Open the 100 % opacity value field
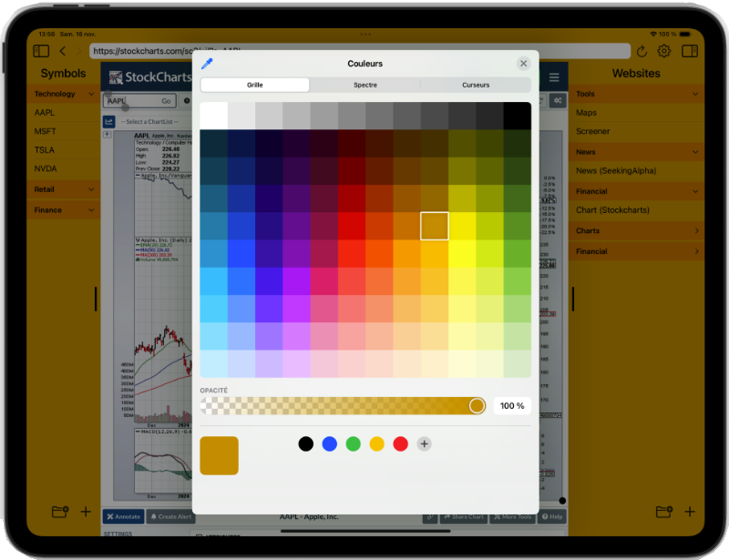The height and width of the screenshot is (560, 729). (512, 405)
